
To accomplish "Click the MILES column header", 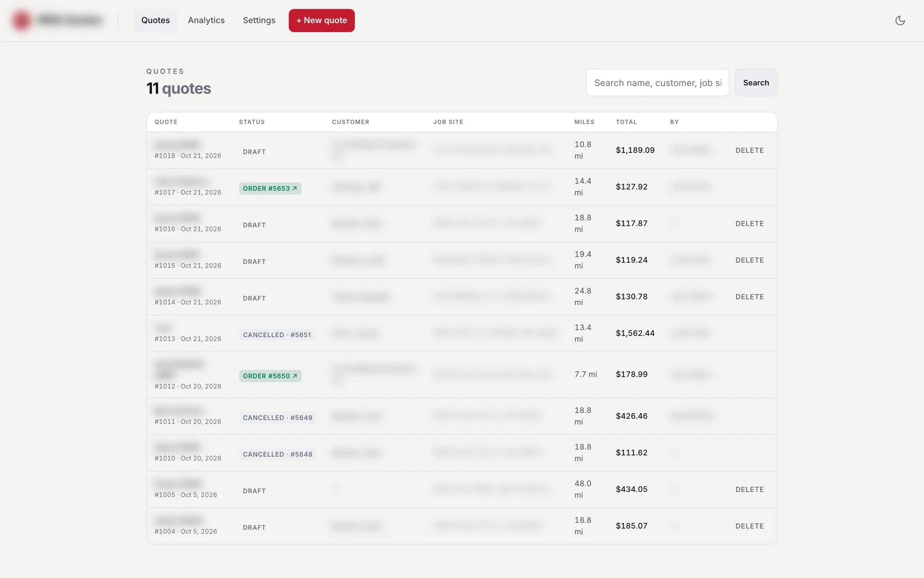I will coord(584,122).
